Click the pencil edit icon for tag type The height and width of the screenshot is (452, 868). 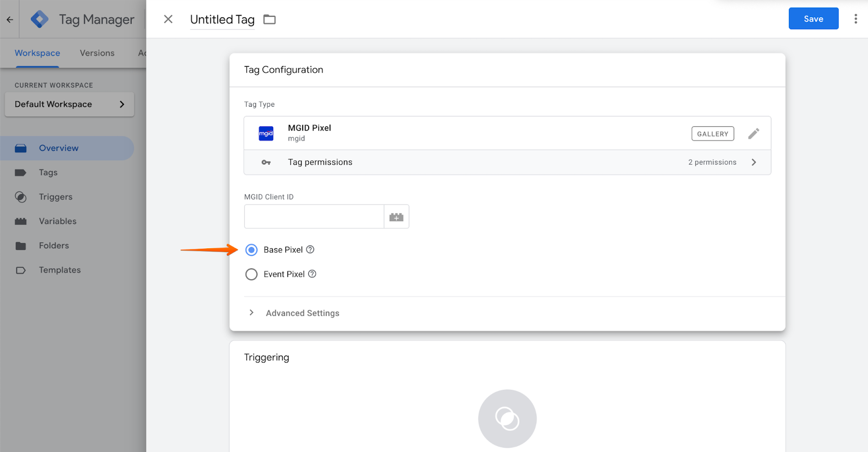(x=754, y=134)
